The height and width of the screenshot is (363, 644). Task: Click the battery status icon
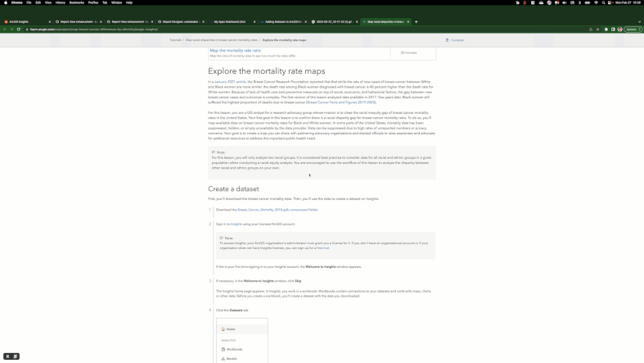tap(588, 2)
